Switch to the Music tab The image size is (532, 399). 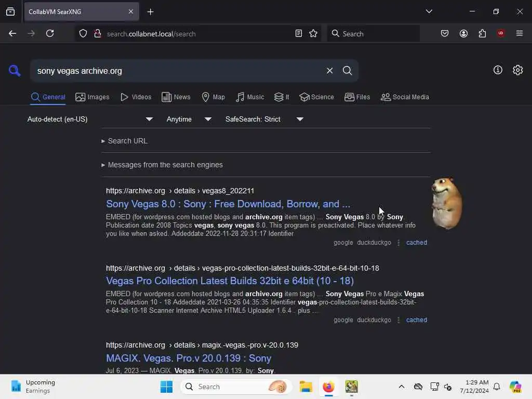tap(250, 97)
